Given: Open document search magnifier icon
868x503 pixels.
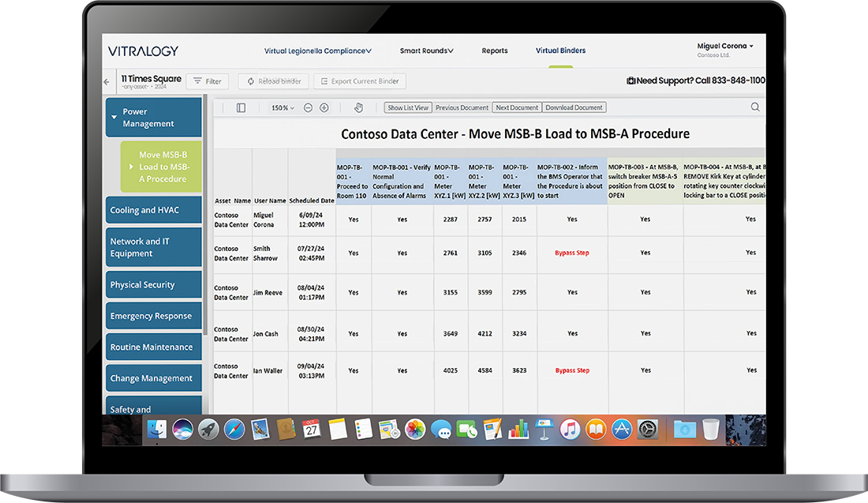Looking at the screenshot, I should tap(755, 107).
